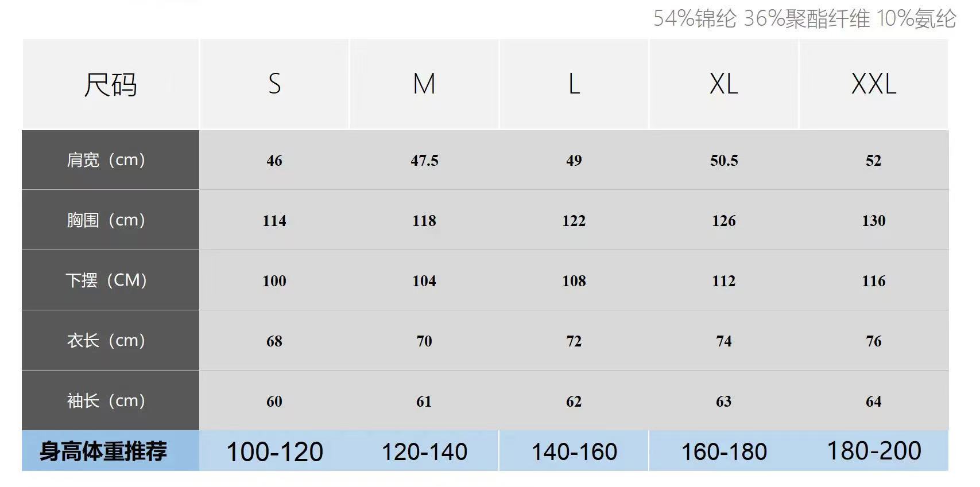Click the XXL size column header
980x487 pixels.
[873, 84]
